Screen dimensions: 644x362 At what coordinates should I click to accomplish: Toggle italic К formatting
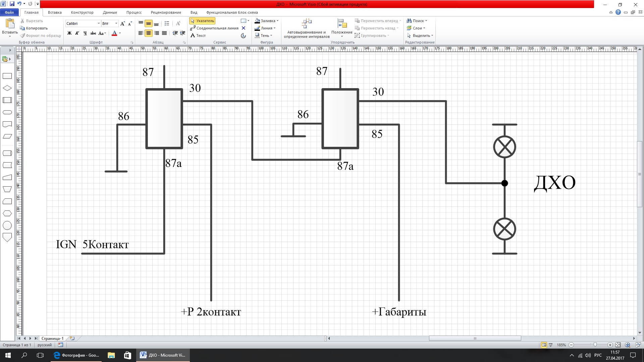pos(77,33)
